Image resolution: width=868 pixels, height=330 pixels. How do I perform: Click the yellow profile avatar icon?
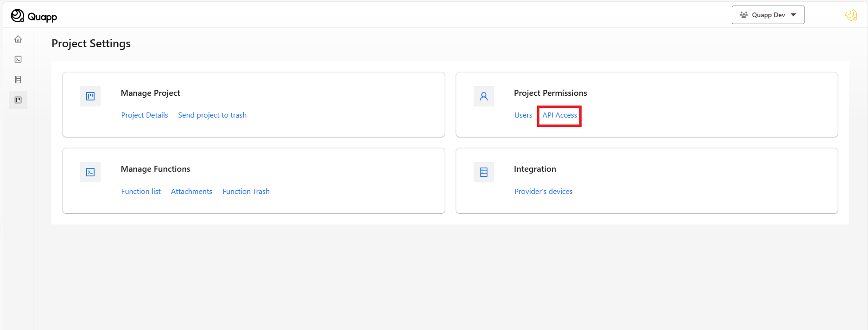click(x=851, y=15)
